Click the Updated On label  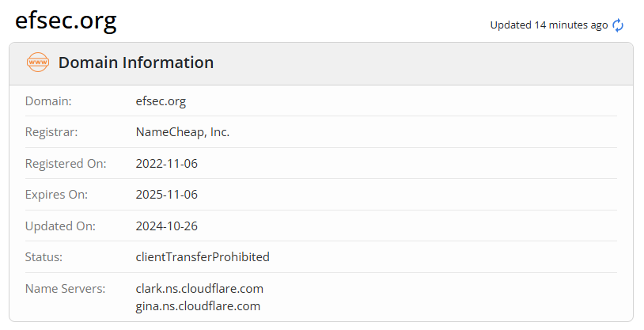tap(60, 226)
